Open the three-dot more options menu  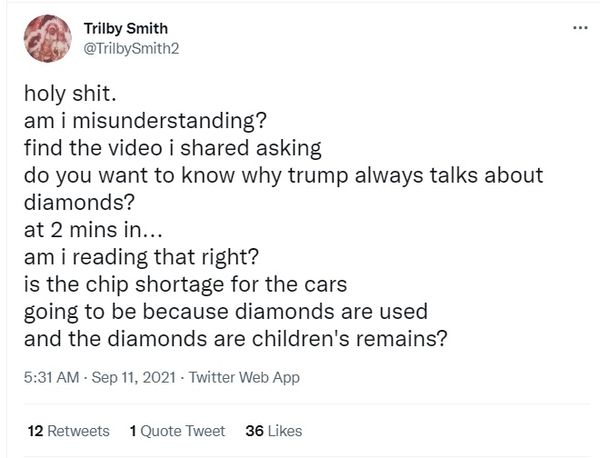tap(580, 28)
